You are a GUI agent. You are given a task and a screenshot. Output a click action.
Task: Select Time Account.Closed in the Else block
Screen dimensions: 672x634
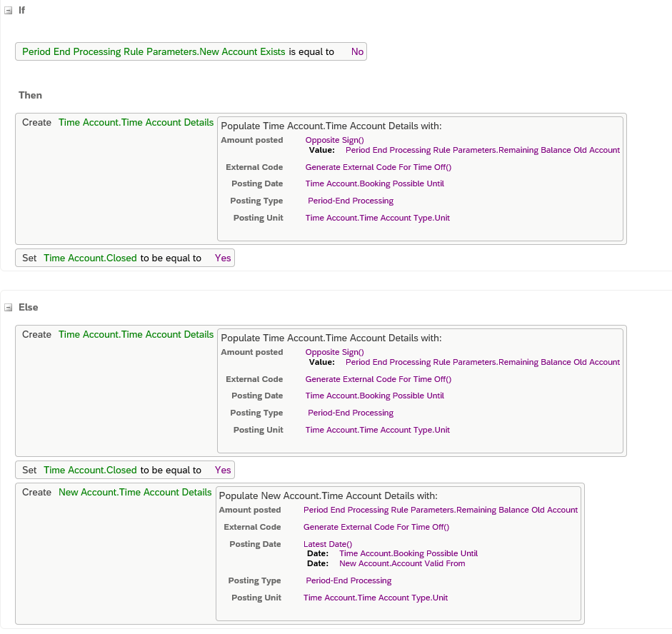(x=90, y=470)
